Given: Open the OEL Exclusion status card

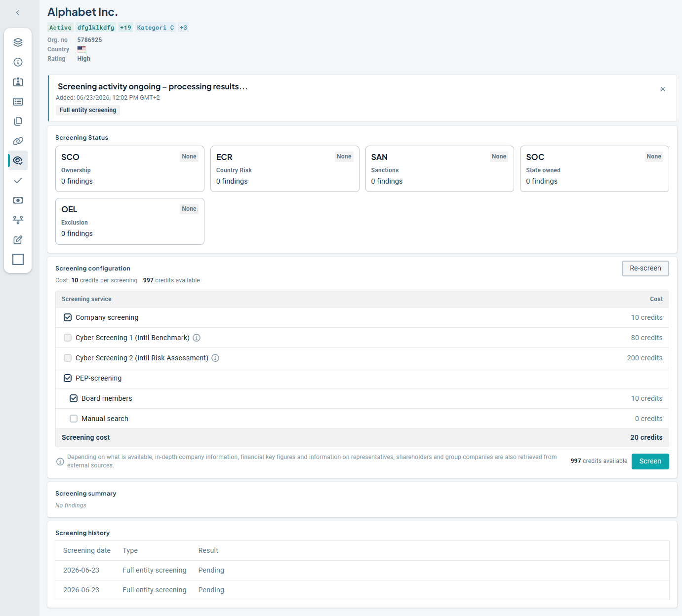Looking at the screenshot, I should coord(130,221).
